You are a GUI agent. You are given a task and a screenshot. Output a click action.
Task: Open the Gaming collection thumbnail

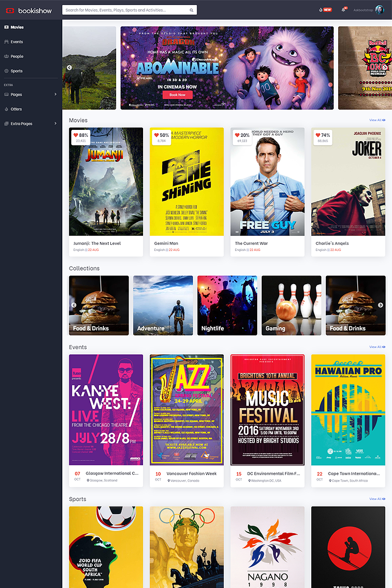pos(292,305)
